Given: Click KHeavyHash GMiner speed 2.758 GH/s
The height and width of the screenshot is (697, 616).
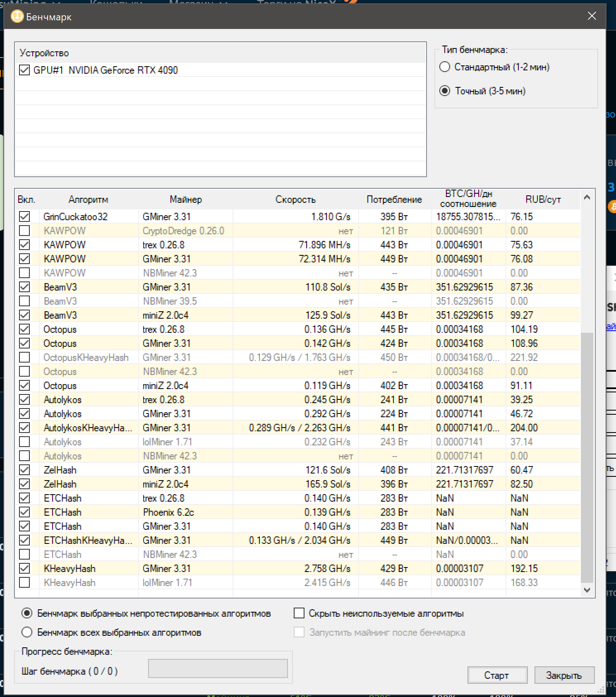Looking at the screenshot, I should 327,568.
